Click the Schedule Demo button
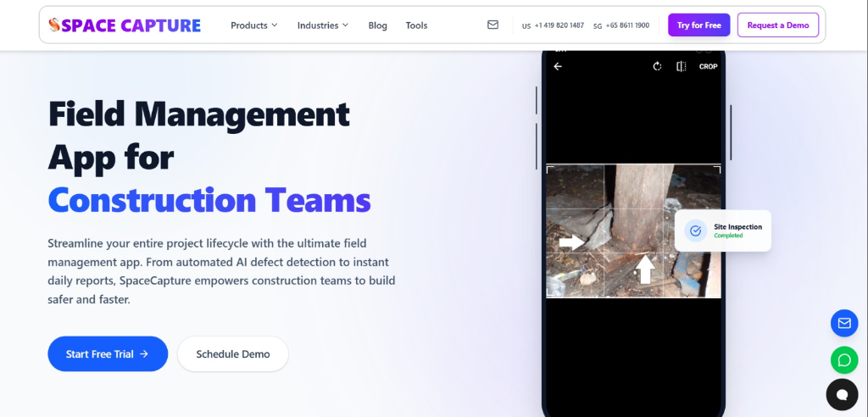The height and width of the screenshot is (417, 868). point(233,354)
